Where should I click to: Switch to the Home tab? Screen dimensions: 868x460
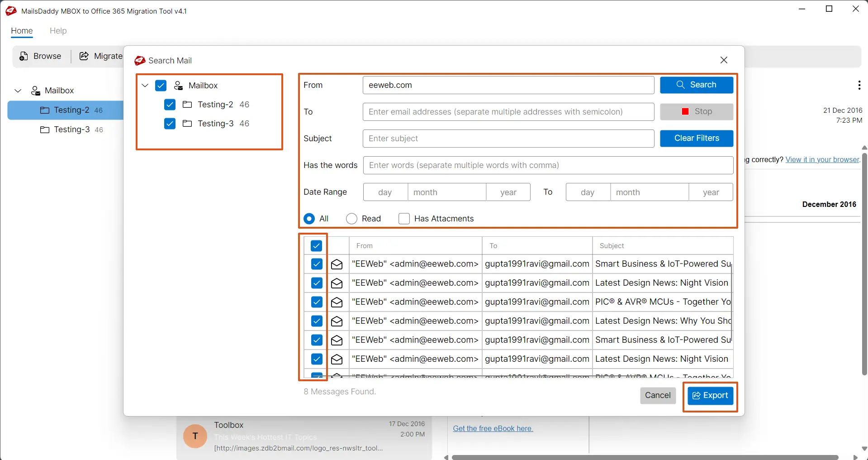[22, 31]
